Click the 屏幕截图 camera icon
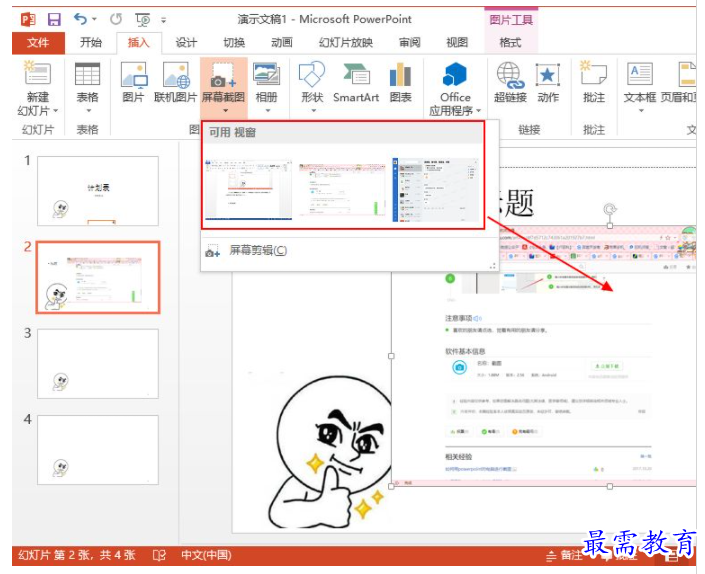The height and width of the screenshot is (574, 705). tap(223, 75)
